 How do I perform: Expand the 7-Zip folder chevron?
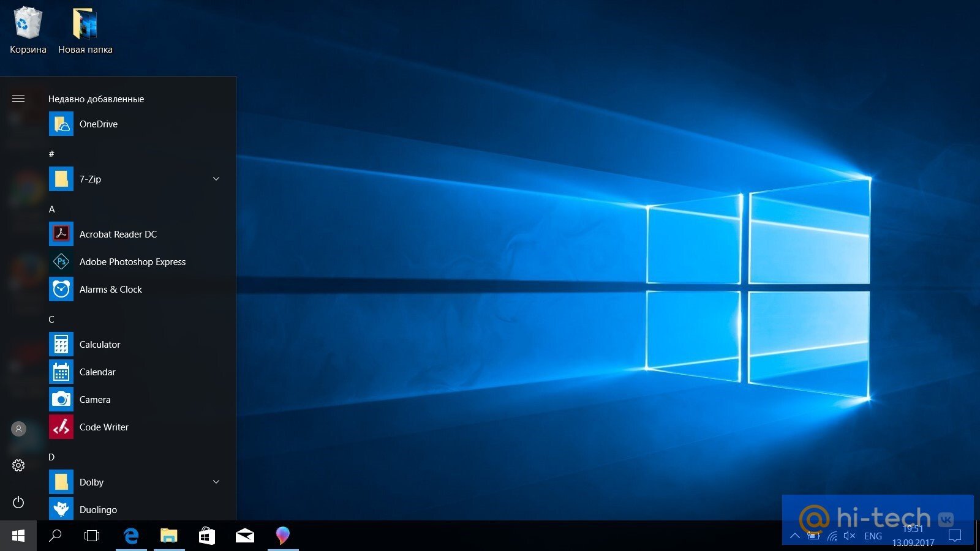(216, 179)
